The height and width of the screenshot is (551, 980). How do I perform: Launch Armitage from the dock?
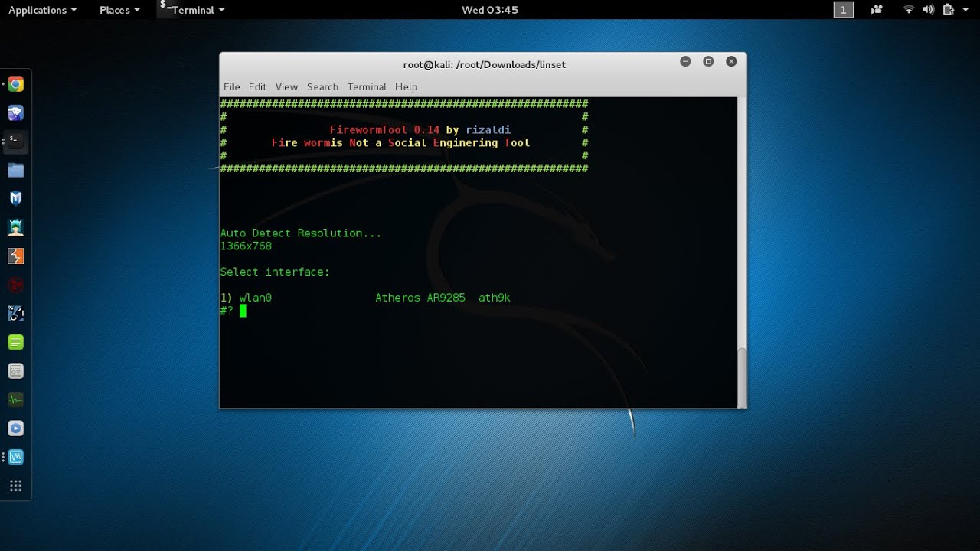click(x=15, y=227)
